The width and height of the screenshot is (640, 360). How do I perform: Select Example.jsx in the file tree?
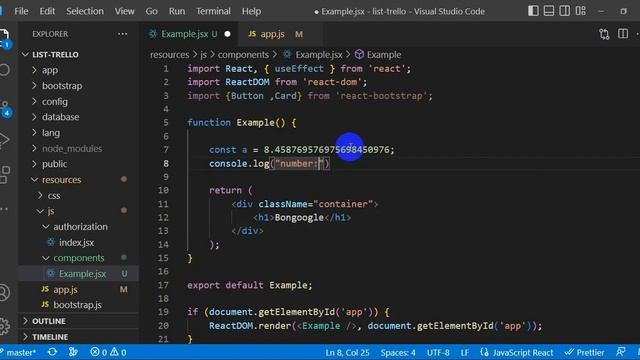point(82,274)
